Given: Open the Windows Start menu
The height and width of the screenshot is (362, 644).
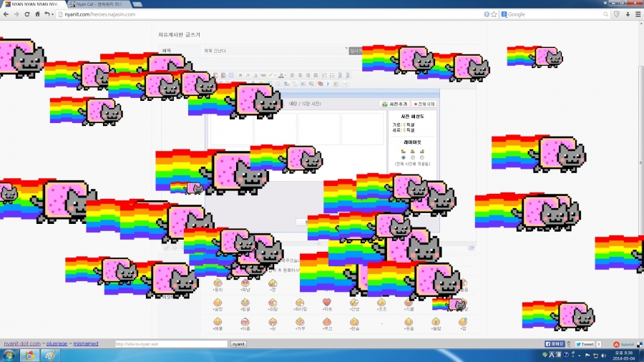Looking at the screenshot, I should click(9, 355).
